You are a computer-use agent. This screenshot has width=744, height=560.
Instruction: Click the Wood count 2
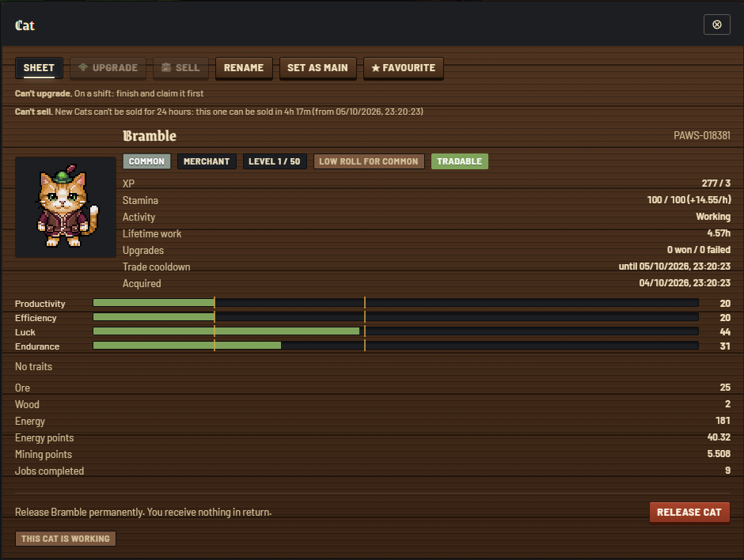click(727, 404)
